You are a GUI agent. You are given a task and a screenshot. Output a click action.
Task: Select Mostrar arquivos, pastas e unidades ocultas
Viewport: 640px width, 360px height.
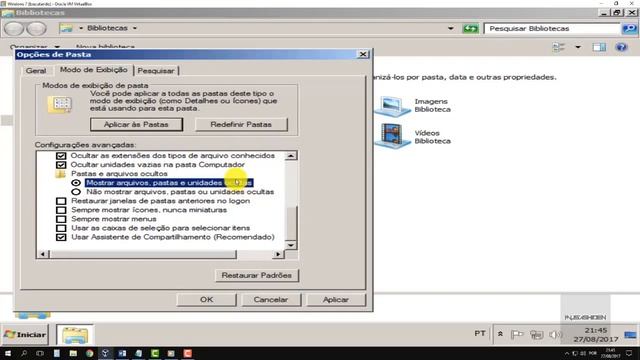tap(76, 183)
